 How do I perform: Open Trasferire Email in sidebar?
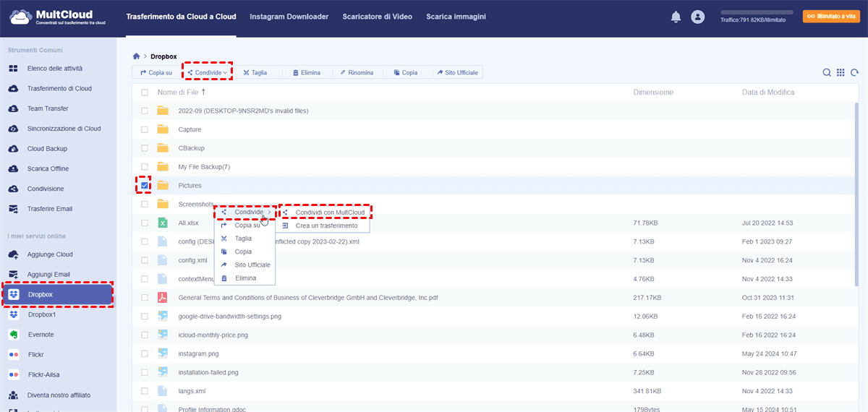point(50,209)
